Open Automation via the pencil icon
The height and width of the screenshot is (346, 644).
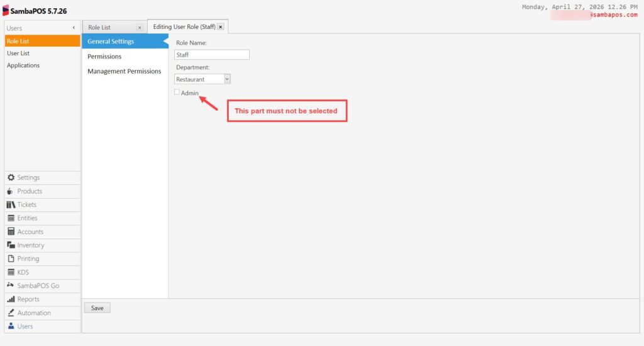pos(11,313)
